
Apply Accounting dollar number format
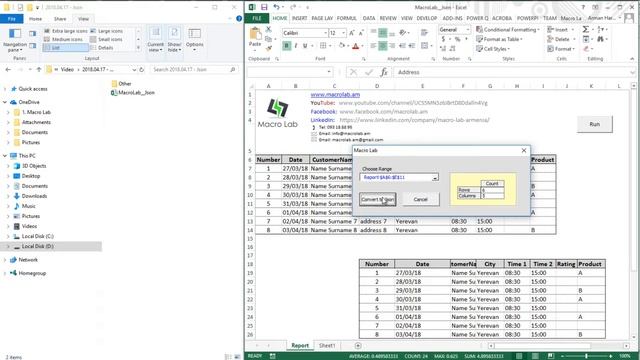(x=443, y=39)
